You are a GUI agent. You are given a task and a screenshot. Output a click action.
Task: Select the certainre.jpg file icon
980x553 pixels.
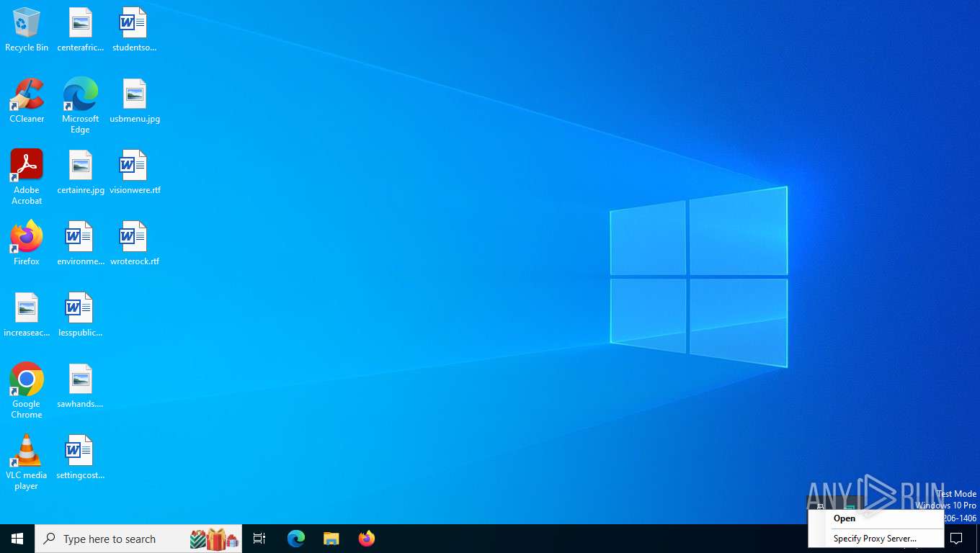81,173
